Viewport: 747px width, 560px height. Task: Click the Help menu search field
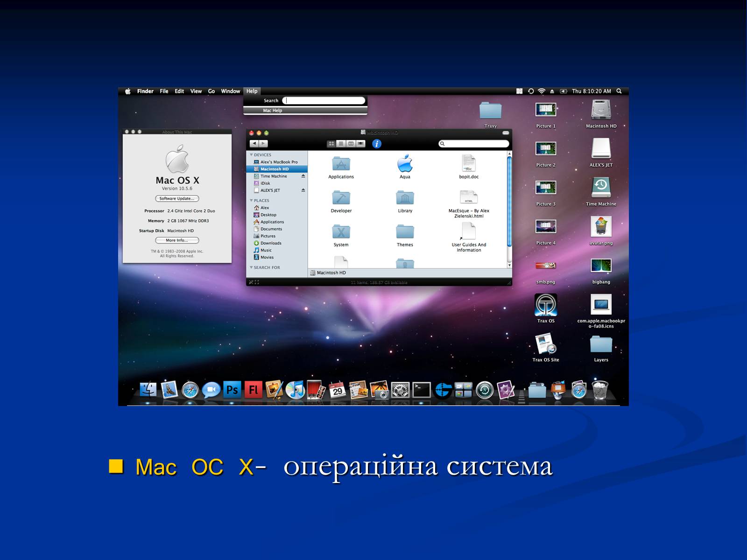pos(324,100)
